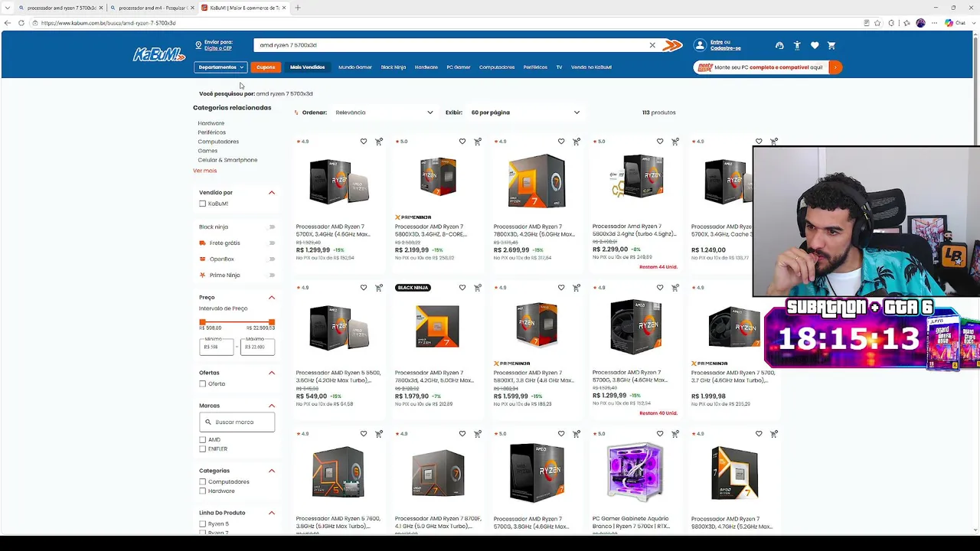
Task: Add the PC Gamer Gabinete Aquário to cart
Action: coord(675,434)
